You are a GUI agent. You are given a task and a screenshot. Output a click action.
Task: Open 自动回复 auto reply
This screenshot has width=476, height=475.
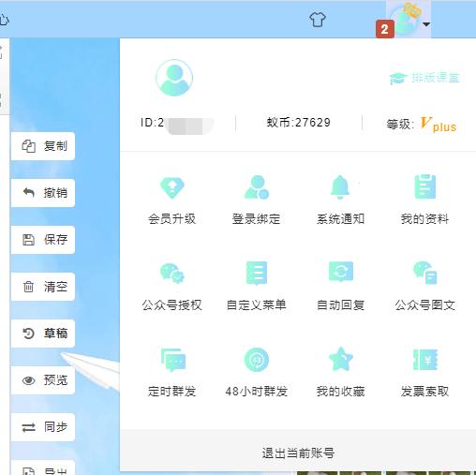coord(340,287)
